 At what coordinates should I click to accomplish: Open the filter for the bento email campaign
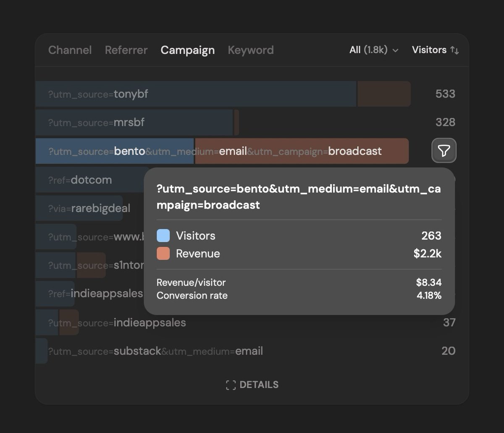[444, 151]
